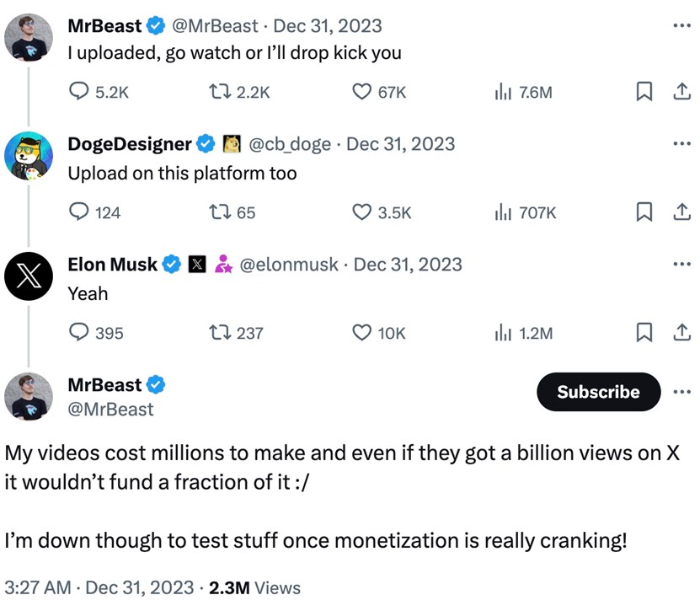This screenshot has height=611, width=700.
Task: Like DogeDesigner's tweet
Action: 362,212
